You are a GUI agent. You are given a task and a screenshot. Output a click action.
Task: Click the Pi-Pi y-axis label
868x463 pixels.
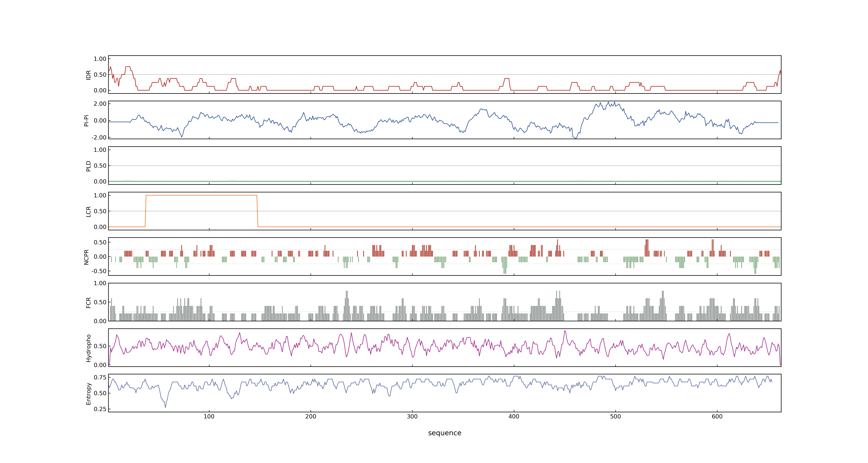pos(86,120)
